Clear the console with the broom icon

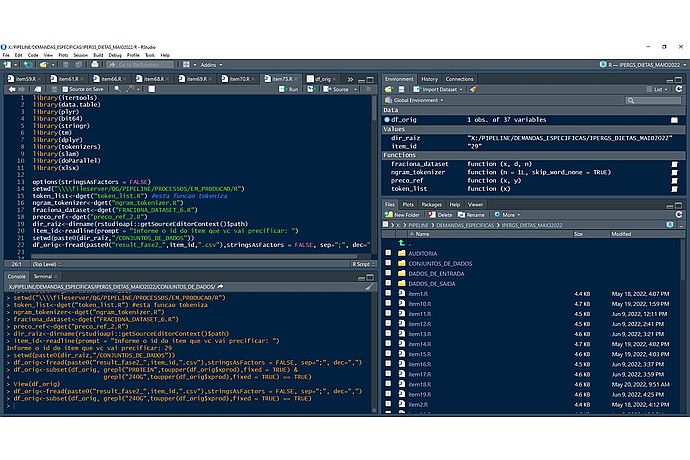[369, 287]
